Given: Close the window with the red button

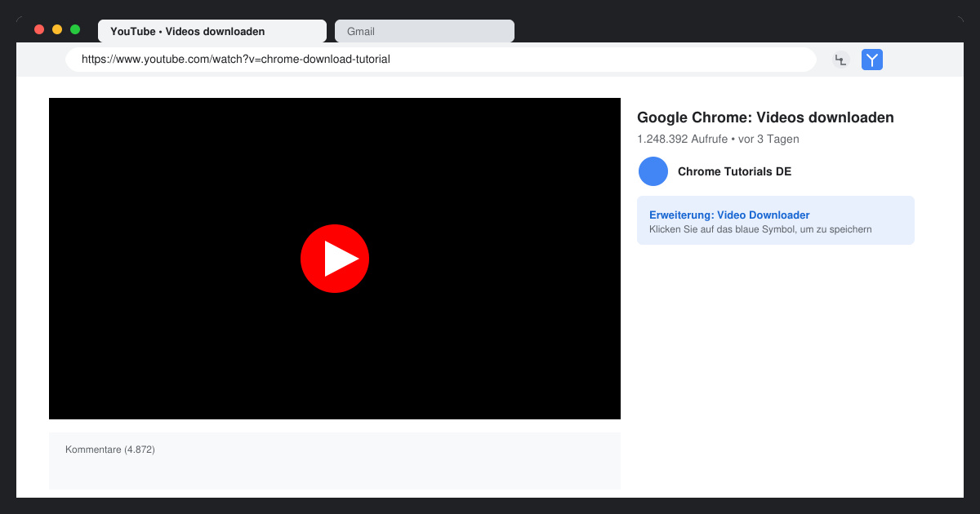Looking at the screenshot, I should coord(39,29).
